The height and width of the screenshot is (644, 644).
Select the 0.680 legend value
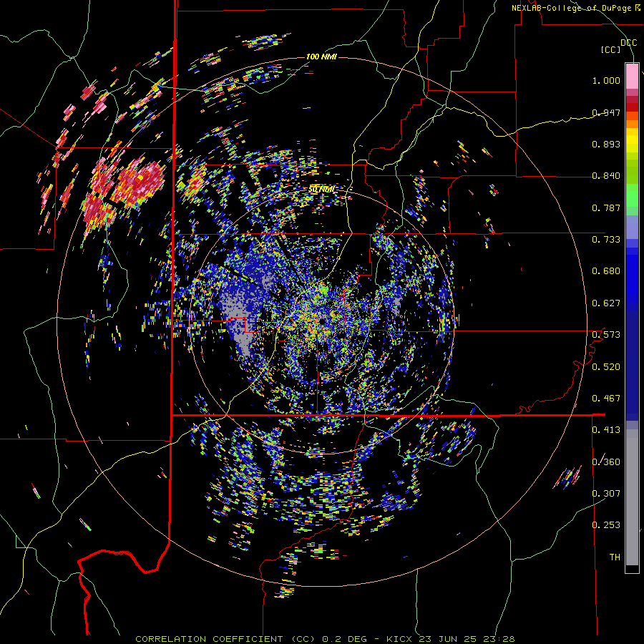[x=606, y=271]
